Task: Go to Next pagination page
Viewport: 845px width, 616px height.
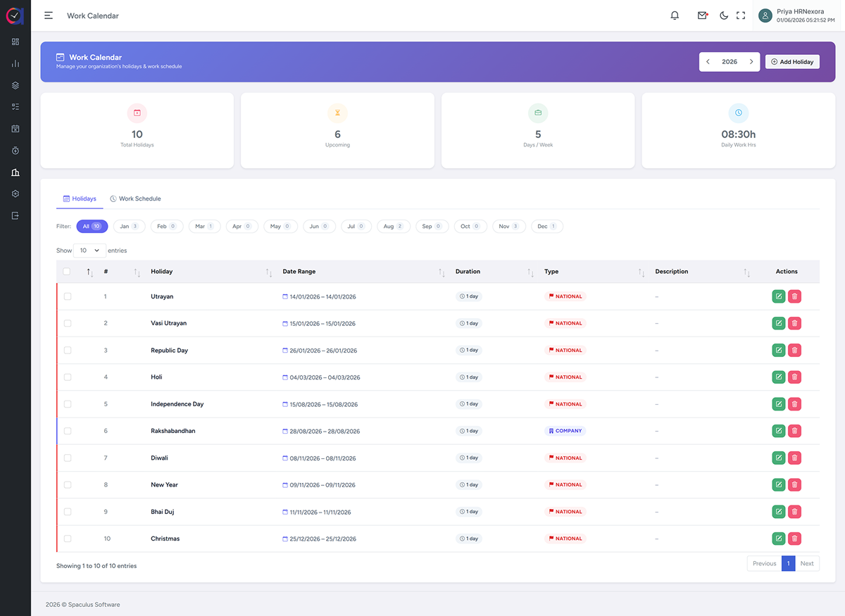Action: 807,563
